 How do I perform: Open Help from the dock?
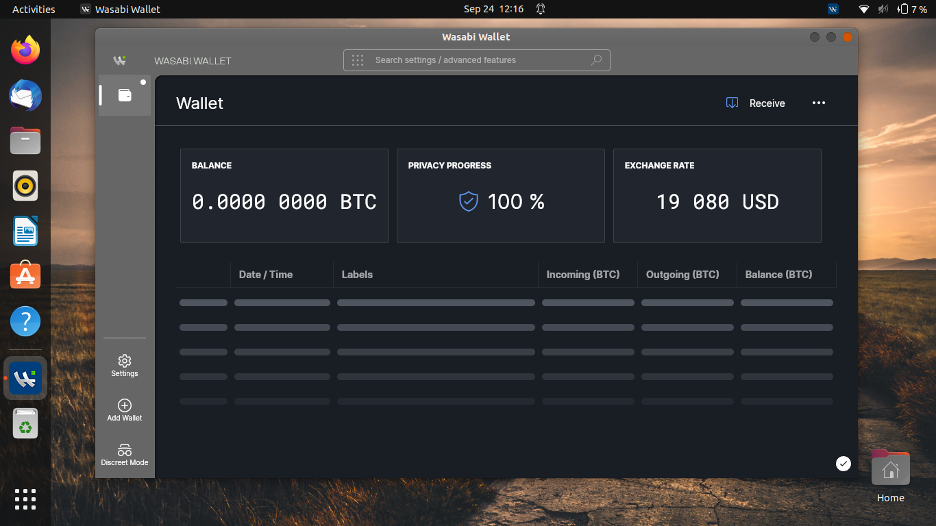coord(25,321)
